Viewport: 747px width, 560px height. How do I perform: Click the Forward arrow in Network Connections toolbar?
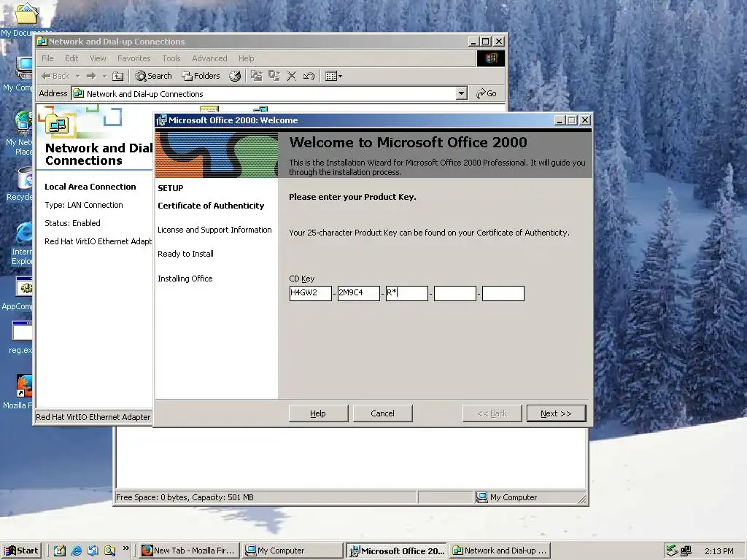[x=91, y=76]
